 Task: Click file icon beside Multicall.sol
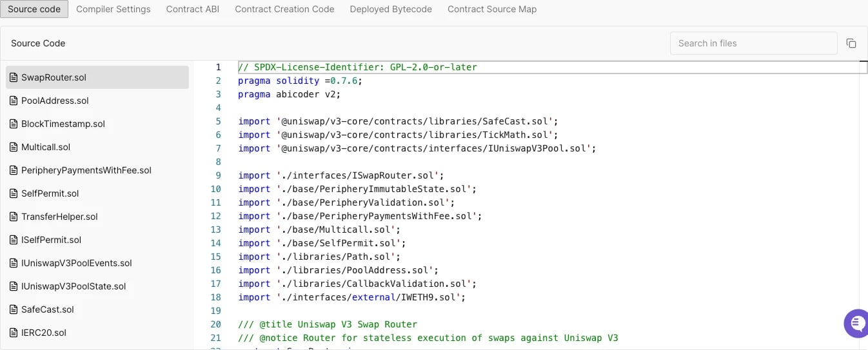click(x=13, y=147)
